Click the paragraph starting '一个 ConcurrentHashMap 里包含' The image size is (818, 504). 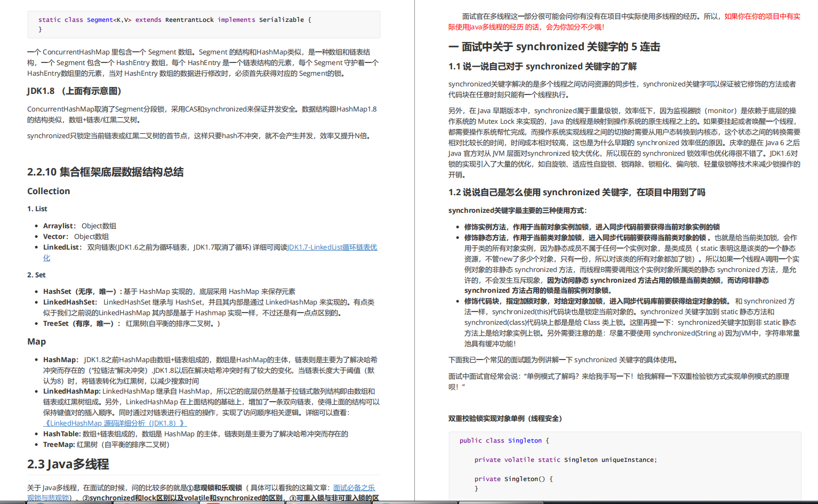coord(203,63)
